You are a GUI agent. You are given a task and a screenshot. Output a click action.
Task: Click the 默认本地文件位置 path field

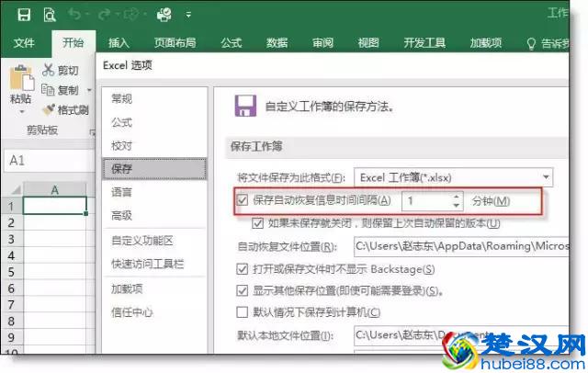tap(461, 335)
